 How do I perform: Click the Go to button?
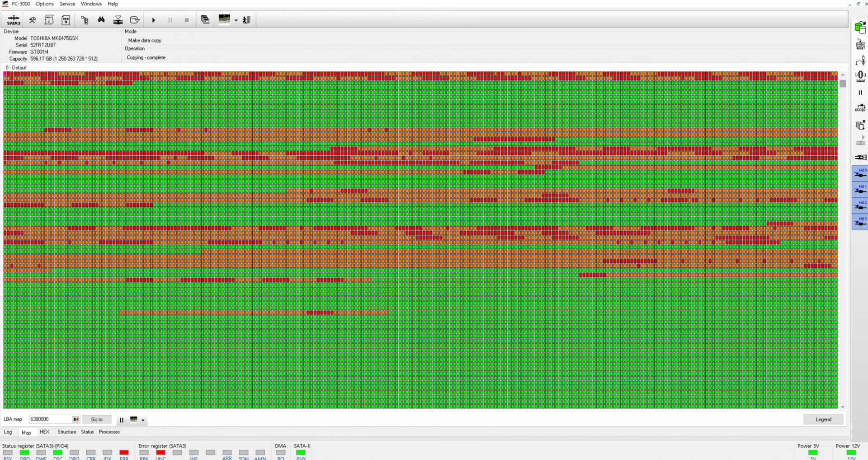coord(97,419)
